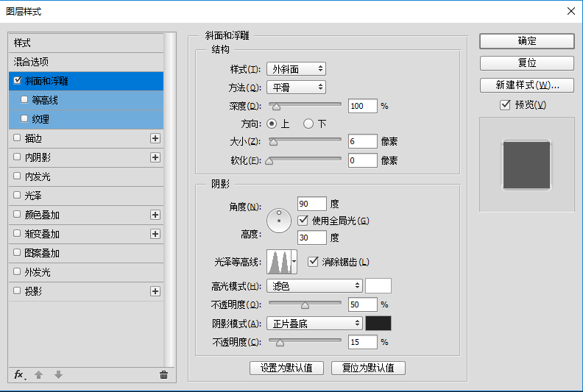The image size is (583, 392).
Task: Click the 确定 button
Action: point(527,41)
